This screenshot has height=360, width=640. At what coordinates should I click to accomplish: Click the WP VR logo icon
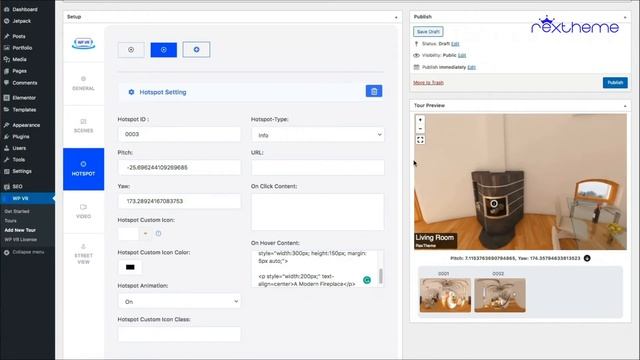tap(84, 43)
